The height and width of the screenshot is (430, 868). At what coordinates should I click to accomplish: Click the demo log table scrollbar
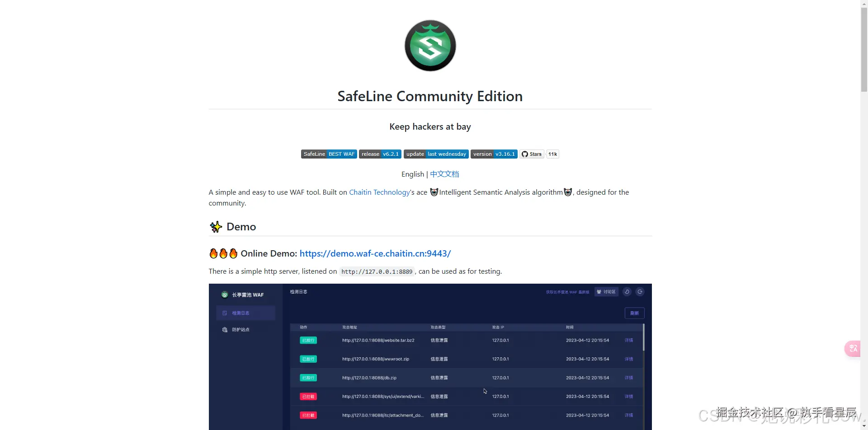point(643,338)
